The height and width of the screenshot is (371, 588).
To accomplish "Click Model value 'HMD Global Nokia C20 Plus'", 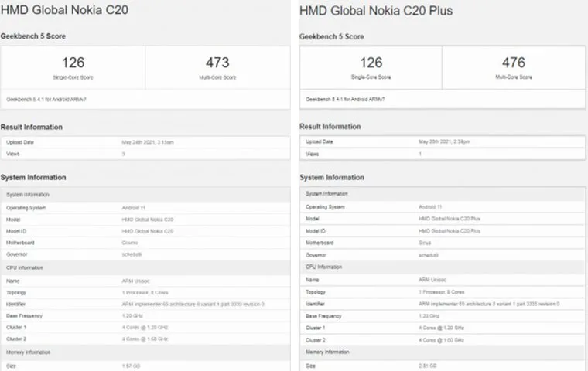I will pos(450,219).
